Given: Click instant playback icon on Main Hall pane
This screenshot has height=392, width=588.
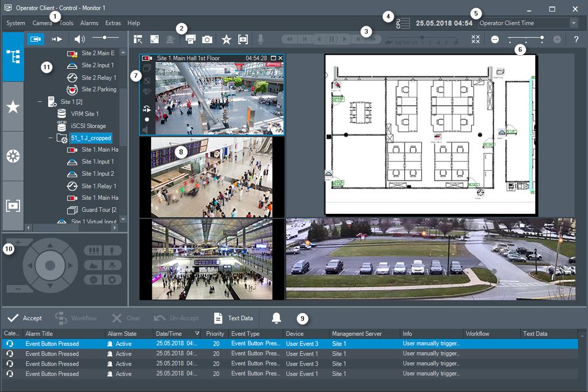Looking at the screenshot, I should (x=147, y=109).
